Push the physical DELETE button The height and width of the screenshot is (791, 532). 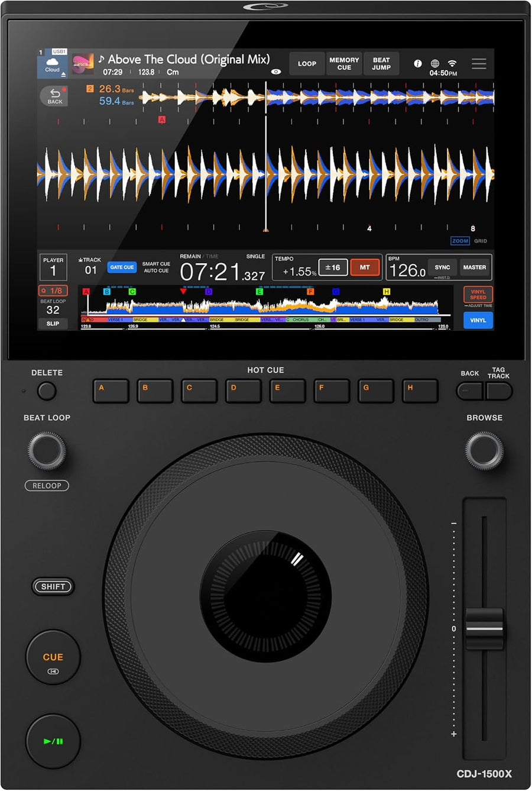47,391
